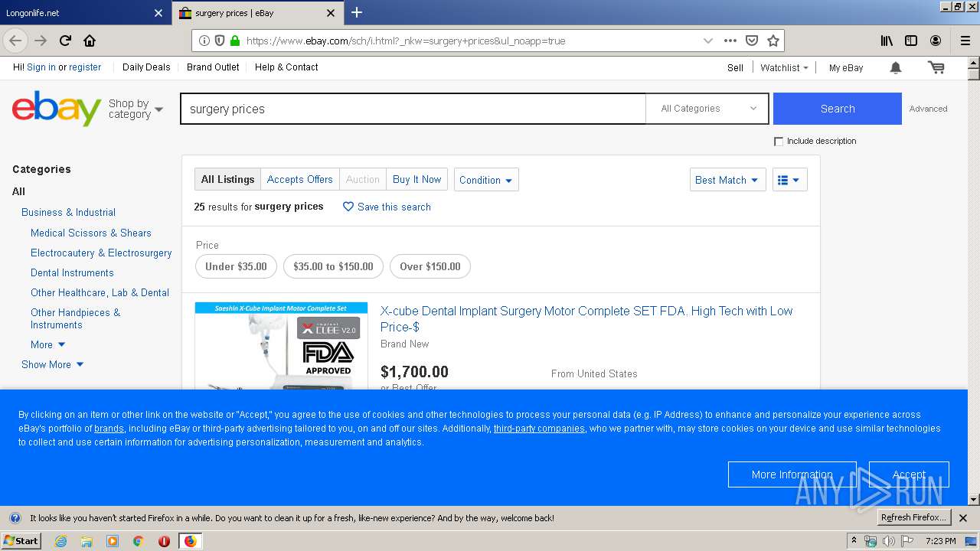Go back with the browser back arrow
980x551 pixels.
click(x=15, y=41)
